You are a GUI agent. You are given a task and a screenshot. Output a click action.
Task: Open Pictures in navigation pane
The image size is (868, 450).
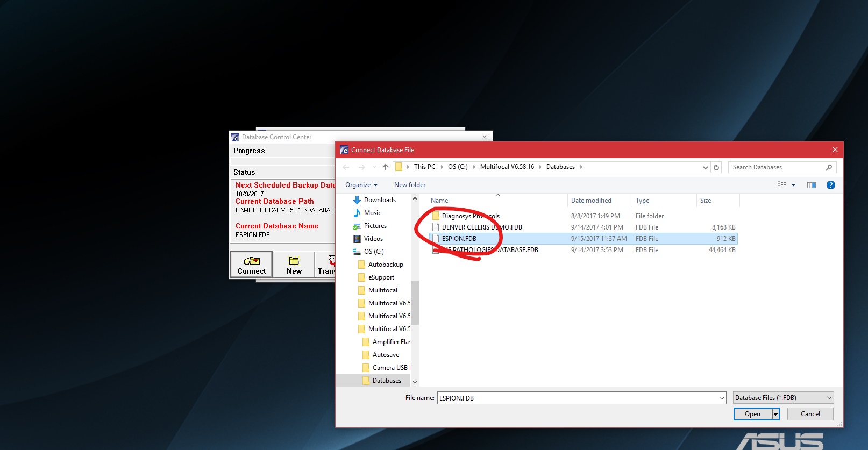click(x=375, y=226)
